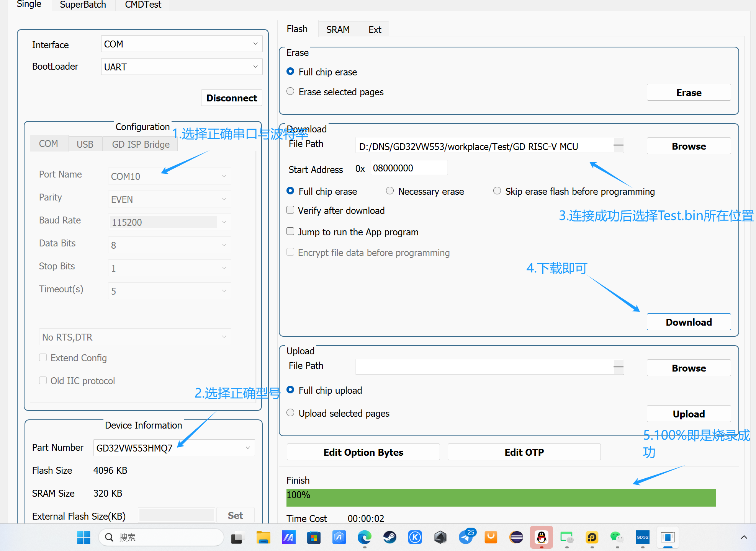Open Microsoft Edge in taskbar
Viewport: 756px width, 551px height.
(364, 537)
